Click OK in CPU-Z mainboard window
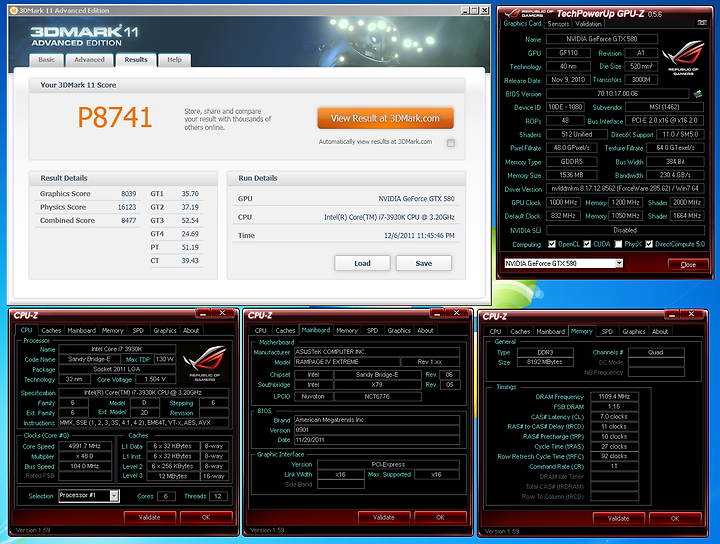 point(440,517)
